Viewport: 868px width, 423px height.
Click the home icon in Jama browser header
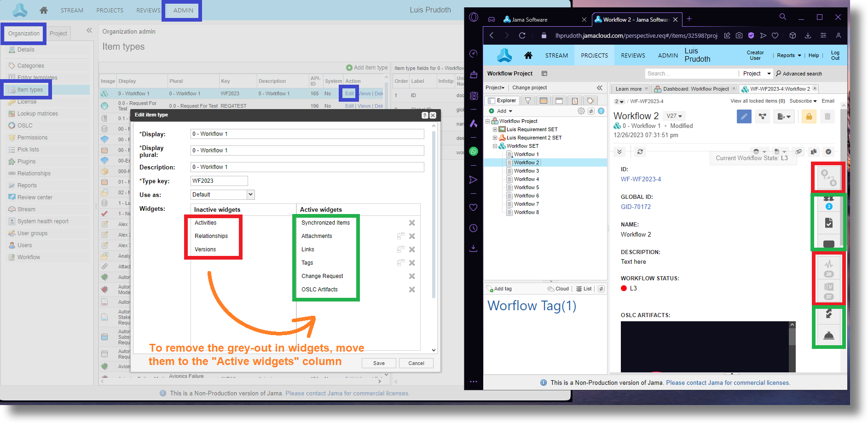(528, 55)
